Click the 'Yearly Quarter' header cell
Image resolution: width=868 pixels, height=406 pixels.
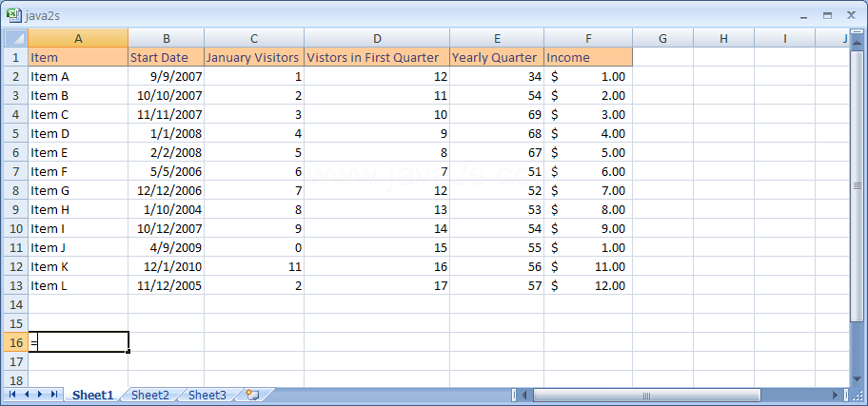pos(497,58)
